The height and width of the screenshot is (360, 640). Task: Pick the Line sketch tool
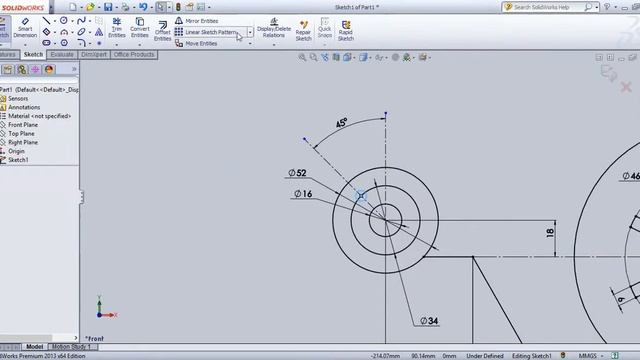pyautogui.click(x=46, y=21)
